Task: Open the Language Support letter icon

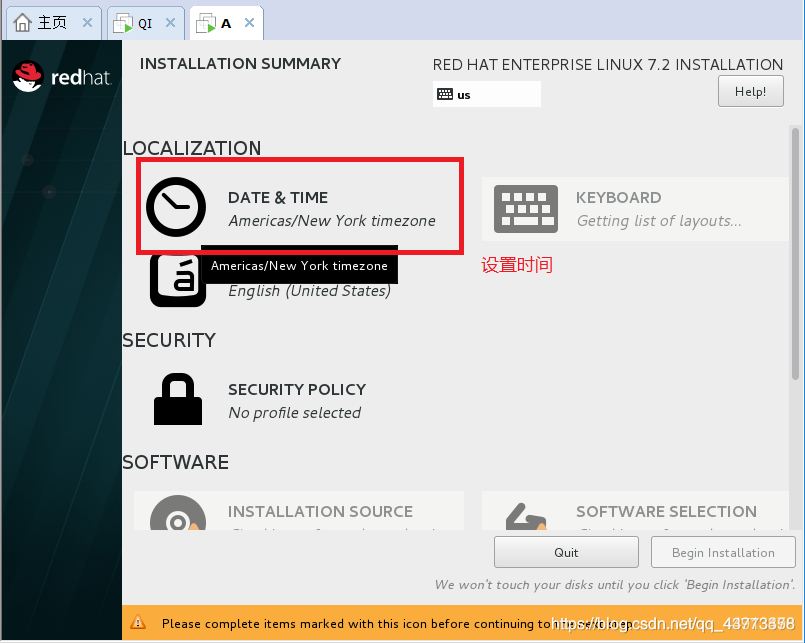Action: [x=178, y=281]
